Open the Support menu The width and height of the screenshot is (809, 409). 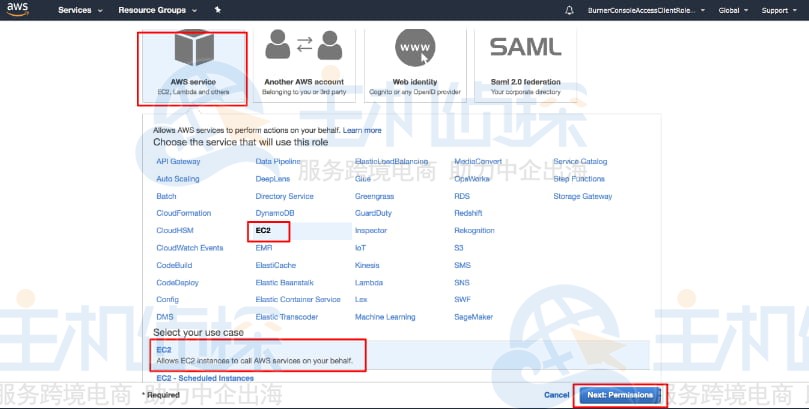pyautogui.click(x=780, y=10)
